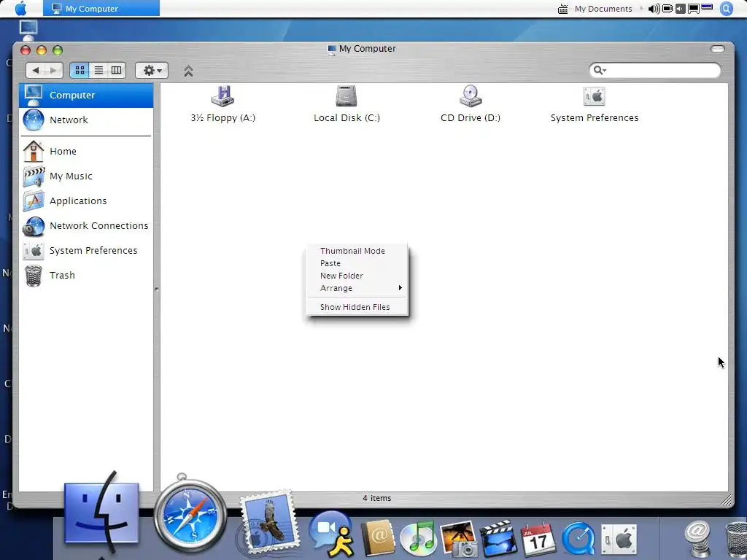Open Trash in the sidebar
The image size is (747, 560).
point(86,275)
